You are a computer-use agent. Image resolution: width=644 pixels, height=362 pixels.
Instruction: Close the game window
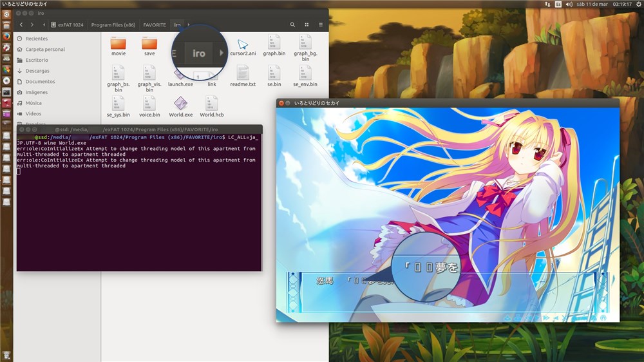click(x=281, y=103)
